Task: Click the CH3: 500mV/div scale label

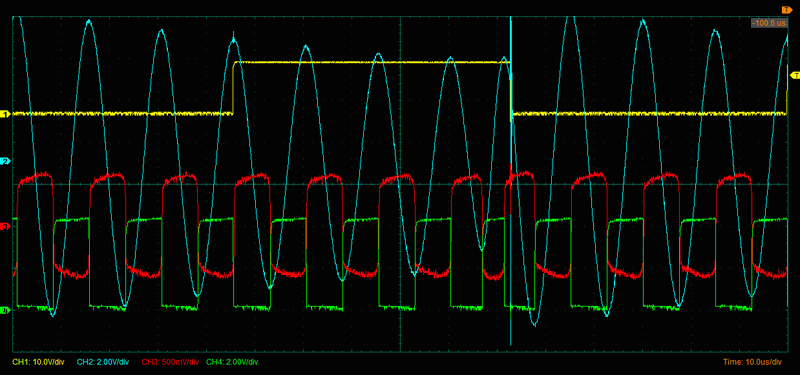Action: (x=170, y=362)
